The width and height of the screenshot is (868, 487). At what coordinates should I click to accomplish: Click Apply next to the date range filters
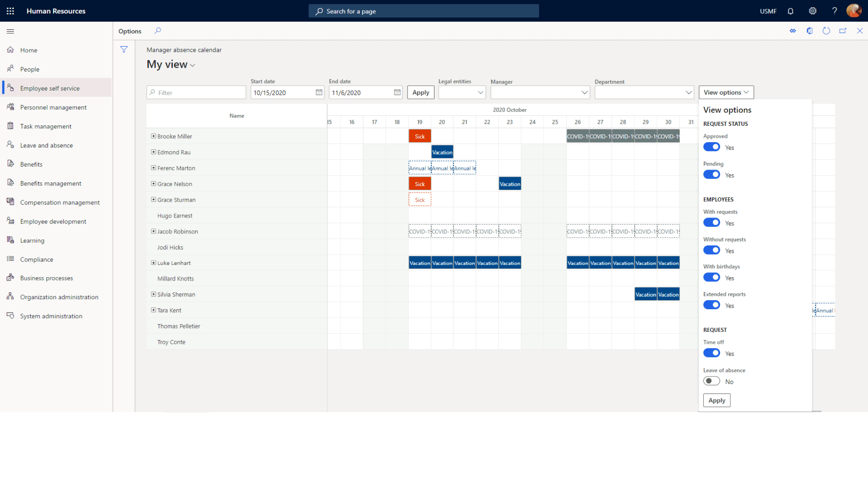(x=420, y=92)
